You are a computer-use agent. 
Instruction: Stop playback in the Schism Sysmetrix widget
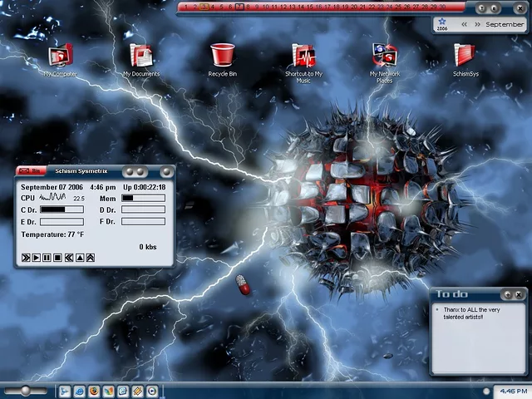tap(57, 258)
